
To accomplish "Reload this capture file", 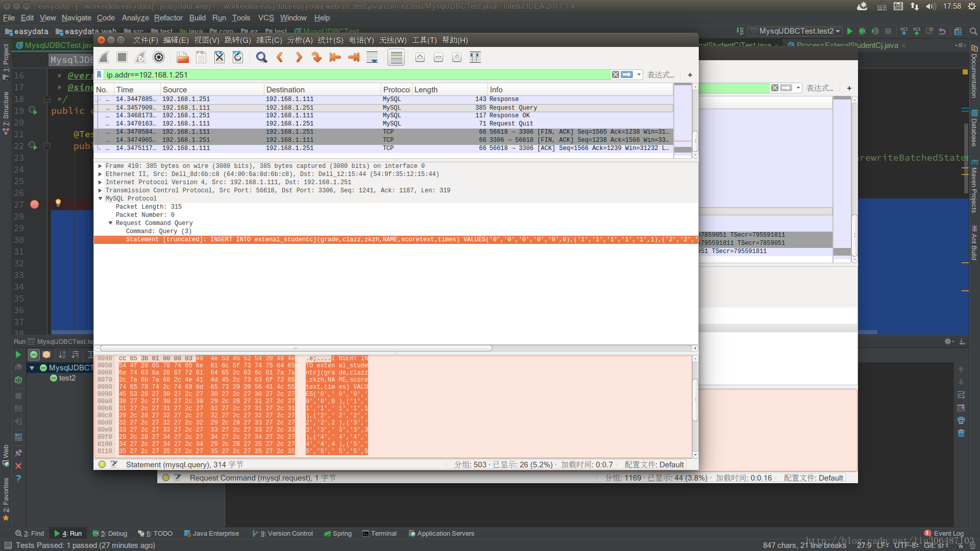I will 238,58.
